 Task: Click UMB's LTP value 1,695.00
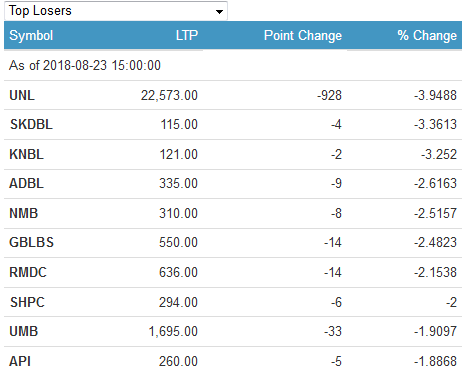(x=173, y=331)
